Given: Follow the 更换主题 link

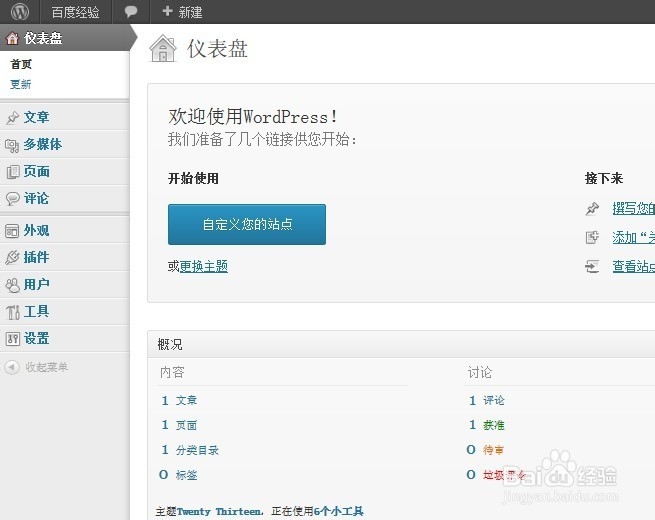Looking at the screenshot, I should (204, 266).
